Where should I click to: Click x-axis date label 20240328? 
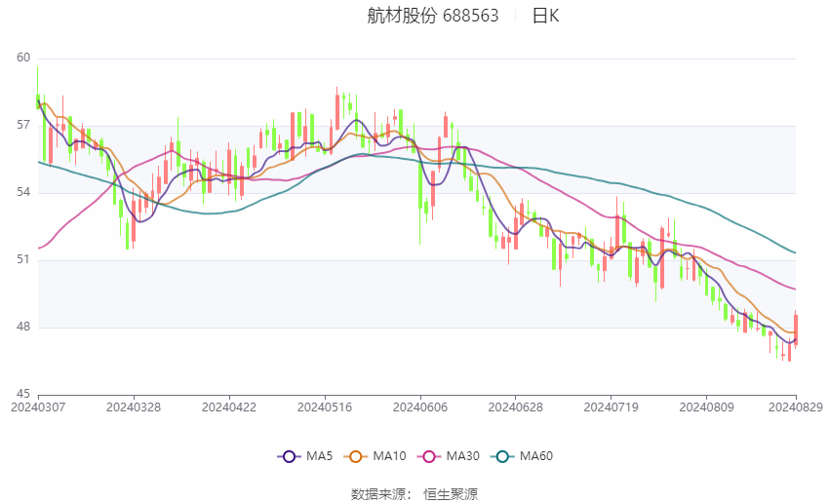pyautogui.click(x=134, y=407)
